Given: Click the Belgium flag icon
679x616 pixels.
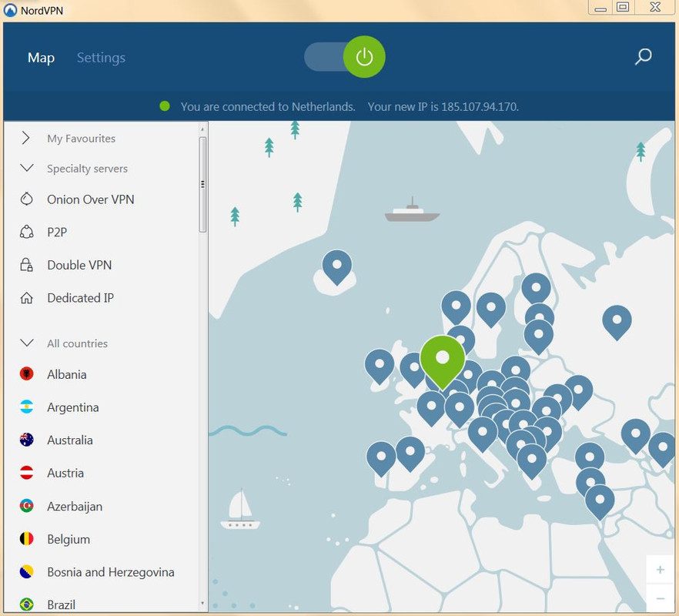Looking at the screenshot, I should (26, 539).
